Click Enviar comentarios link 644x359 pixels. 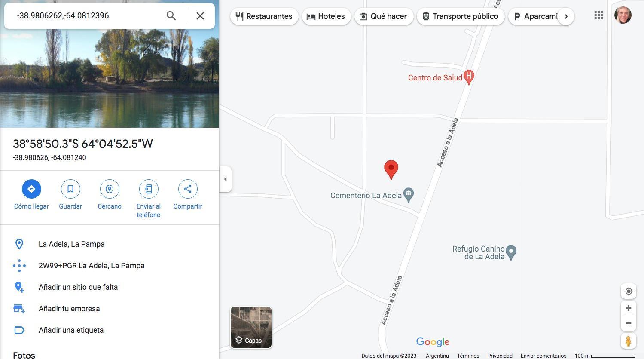pyautogui.click(x=543, y=356)
